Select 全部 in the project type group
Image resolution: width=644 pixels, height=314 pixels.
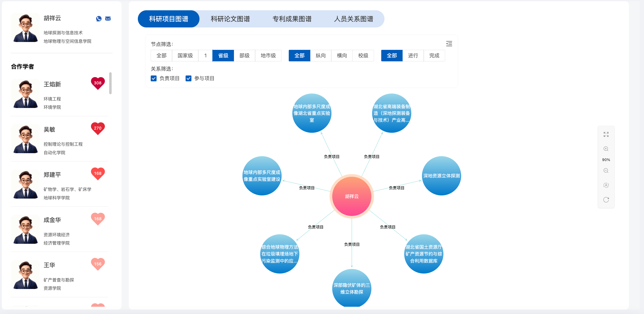[299, 55]
